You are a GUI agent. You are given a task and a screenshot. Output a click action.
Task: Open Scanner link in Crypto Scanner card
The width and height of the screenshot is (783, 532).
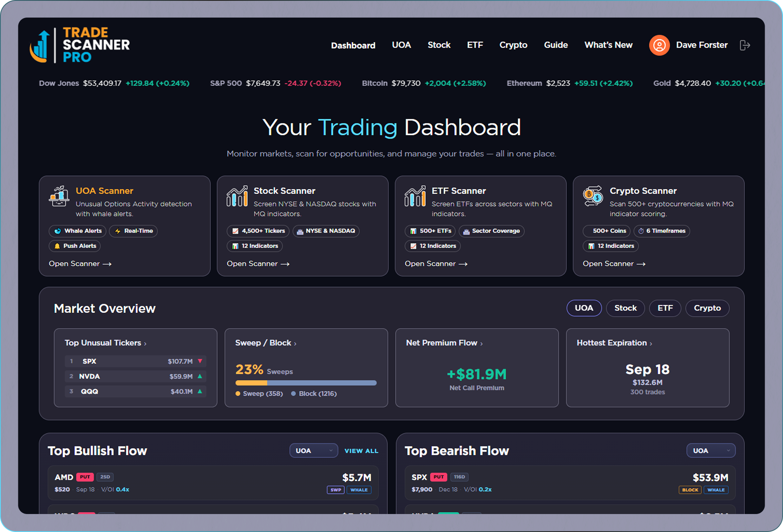(614, 264)
